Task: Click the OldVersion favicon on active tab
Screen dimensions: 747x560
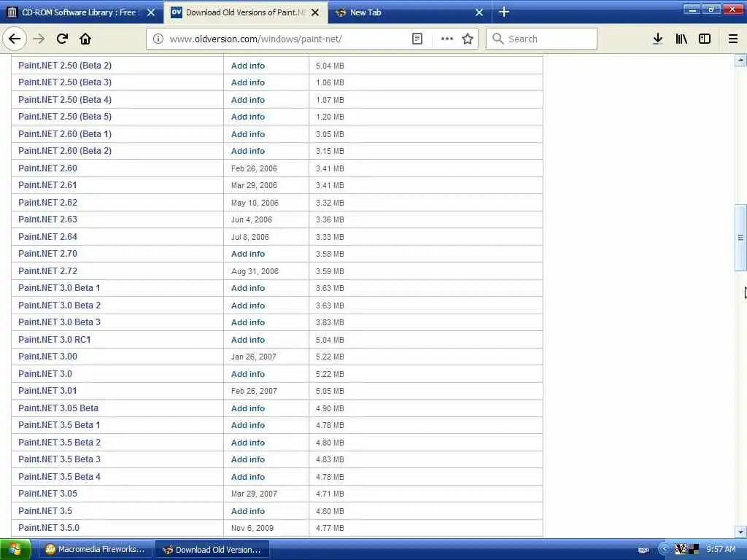Action: pos(177,12)
